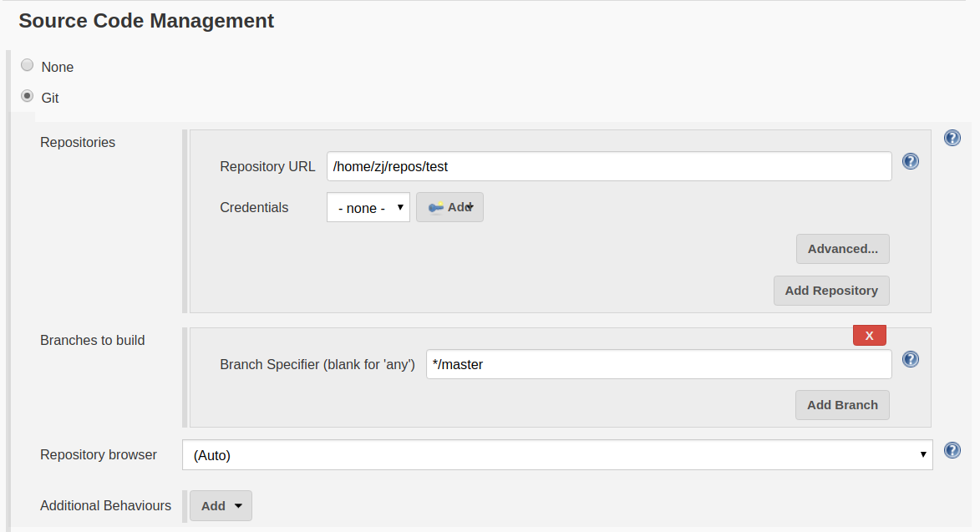Open help for the Repositories section

point(952,138)
